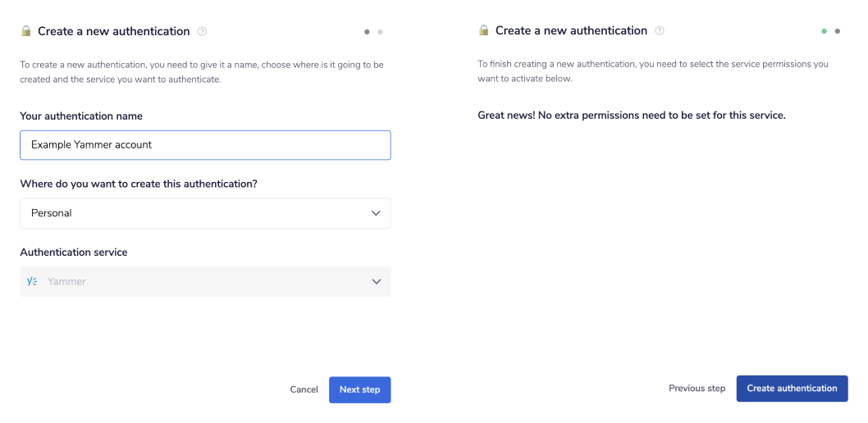Go back using Previous step
Screen dimensions: 868x423
[x=697, y=389]
